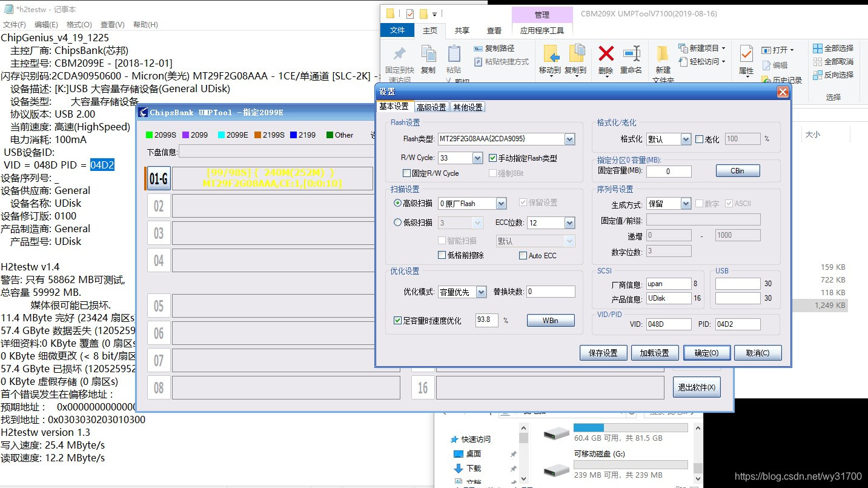The width and height of the screenshot is (868, 488).
Task: Open the 格式化 dropdown (默认)
Action: click(686, 139)
